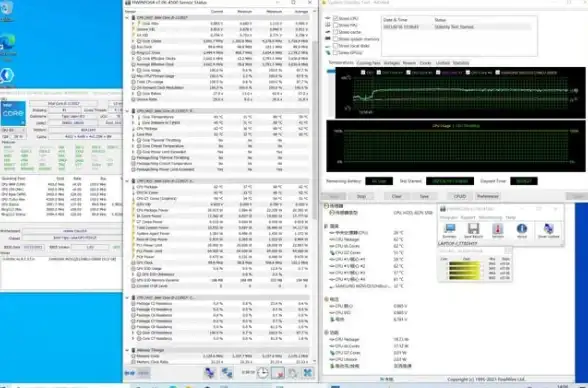Enable the Stress GPU(s) checkbox
This screenshot has height=388, width=588.
click(336, 52)
